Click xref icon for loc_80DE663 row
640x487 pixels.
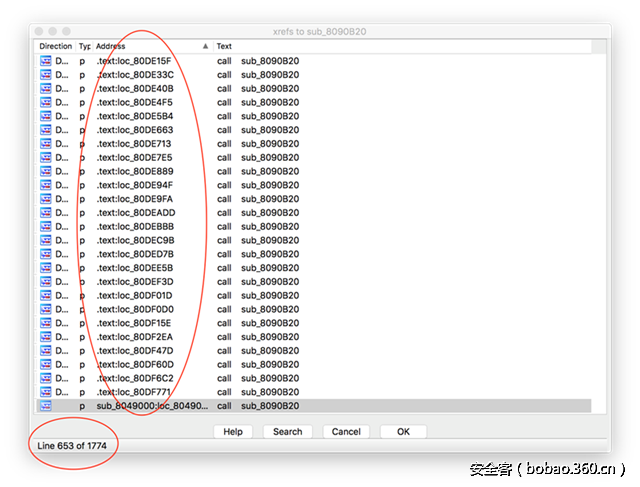pyautogui.click(x=46, y=130)
